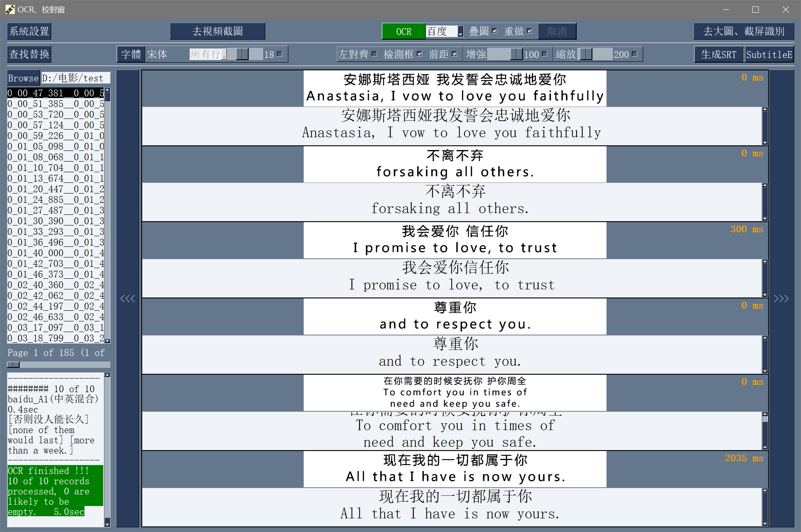801x532 pixels.
Task: Click the page position slider under file list
Action: [59, 364]
